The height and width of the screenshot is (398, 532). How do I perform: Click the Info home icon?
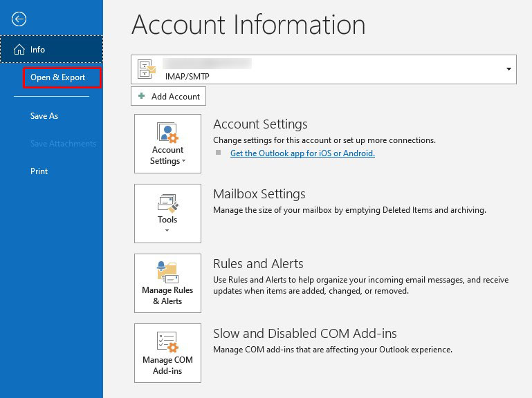pyautogui.click(x=19, y=50)
